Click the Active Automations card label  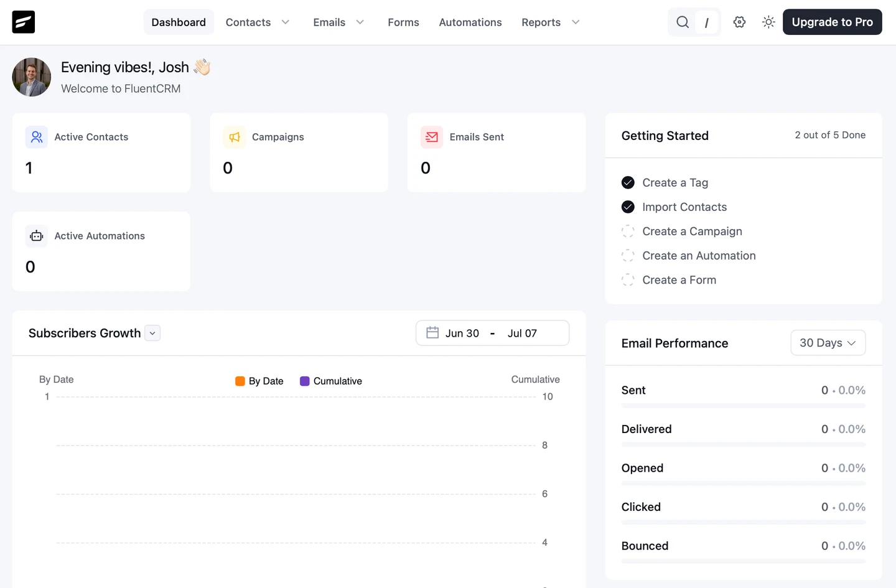(100, 236)
